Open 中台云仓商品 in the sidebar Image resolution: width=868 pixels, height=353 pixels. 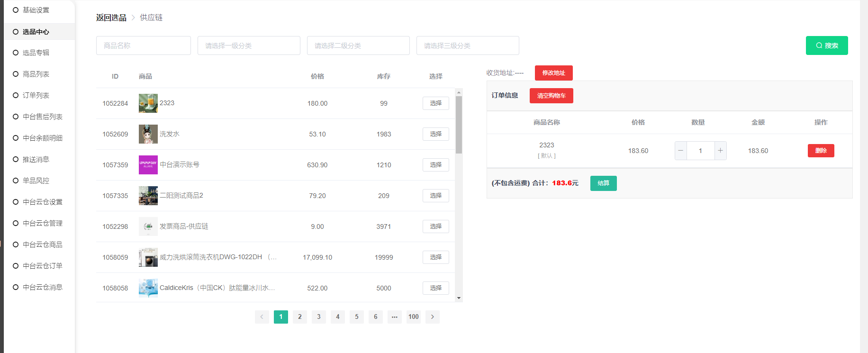click(43, 244)
